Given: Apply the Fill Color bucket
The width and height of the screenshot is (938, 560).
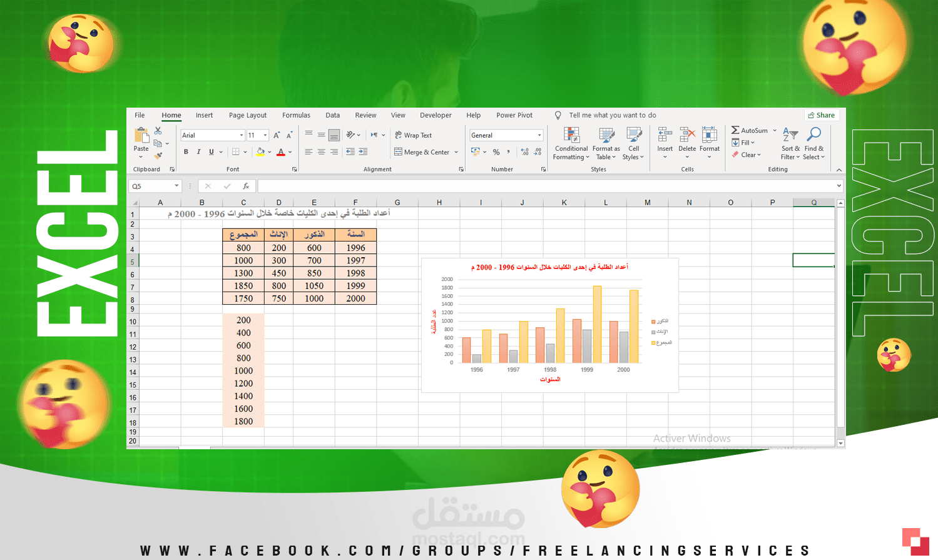Looking at the screenshot, I should pyautogui.click(x=261, y=152).
